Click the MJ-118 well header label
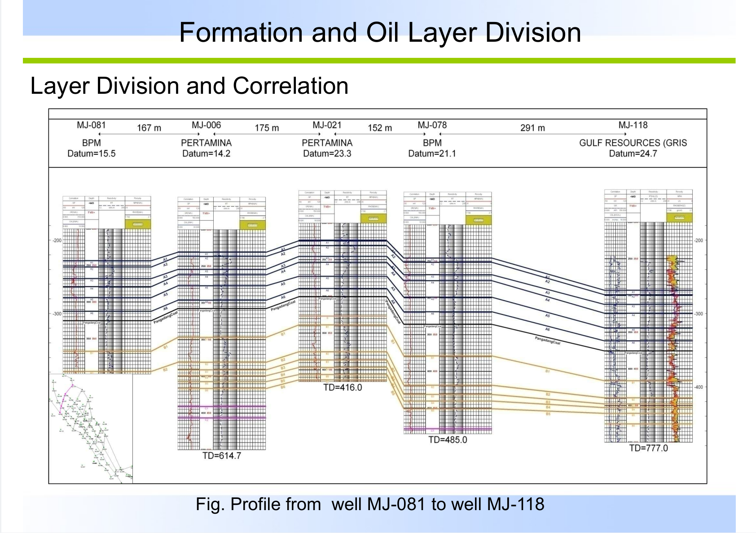 633,125
